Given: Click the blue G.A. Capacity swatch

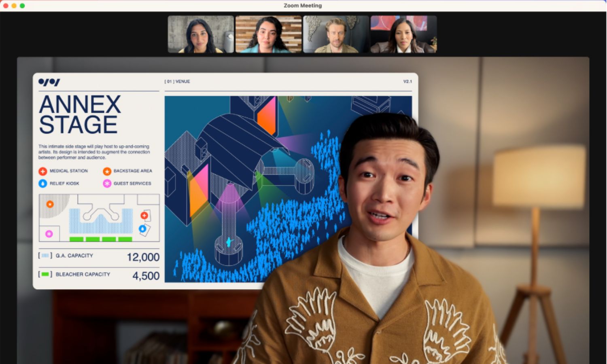Looking at the screenshot, I should coord(45,256).
